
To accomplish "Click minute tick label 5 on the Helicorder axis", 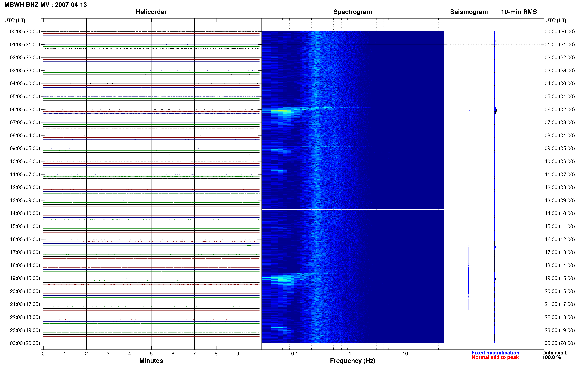I will [x=151, y=354].
